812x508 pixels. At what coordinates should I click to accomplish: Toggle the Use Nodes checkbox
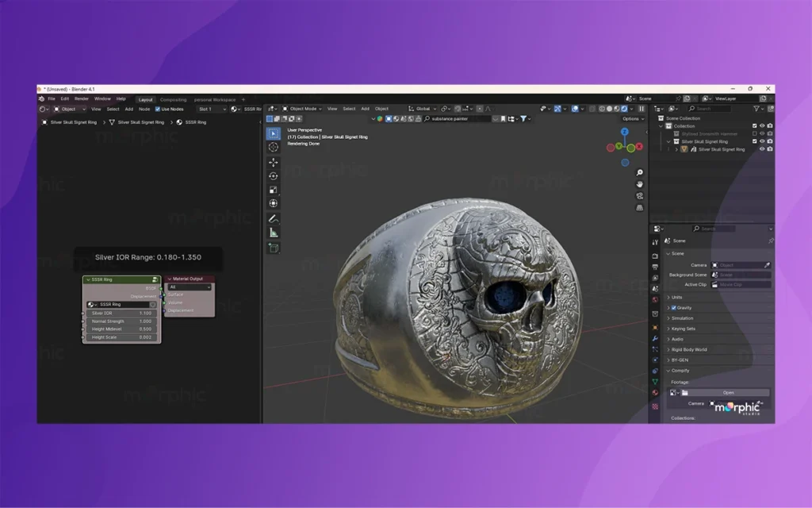click(158, 109)
